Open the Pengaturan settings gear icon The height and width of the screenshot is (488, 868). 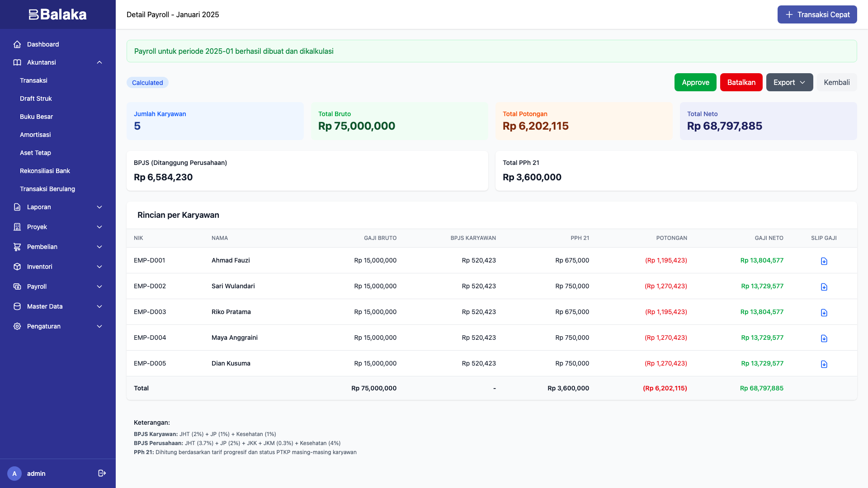coord(17,326)
